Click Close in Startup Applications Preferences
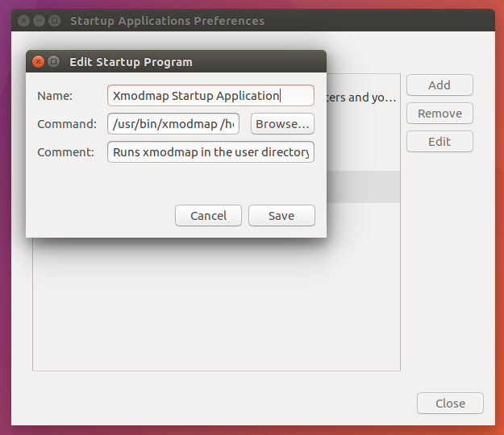 click(x=450, y=404)
